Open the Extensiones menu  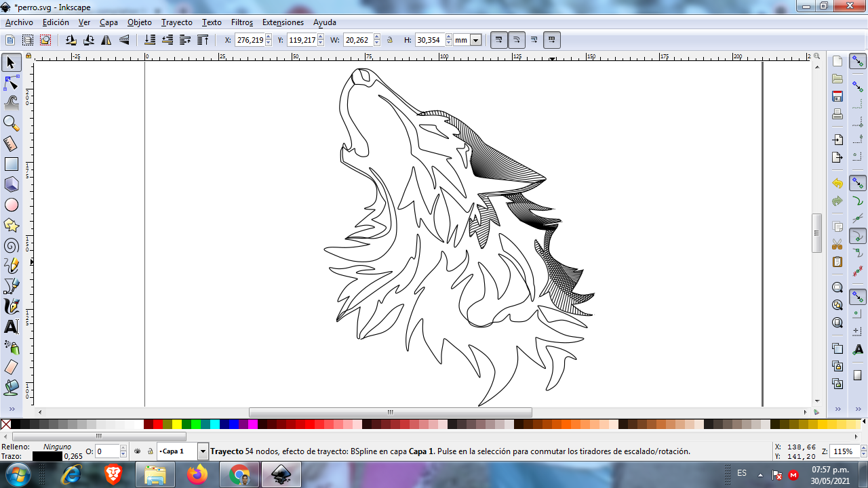click(x=283, y=22)
